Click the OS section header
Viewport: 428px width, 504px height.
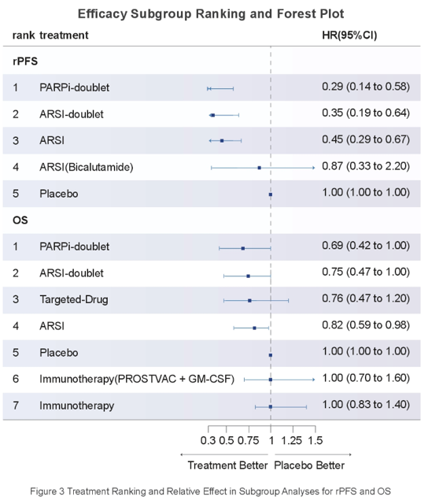pyautogui.click(x=20, y=220)
